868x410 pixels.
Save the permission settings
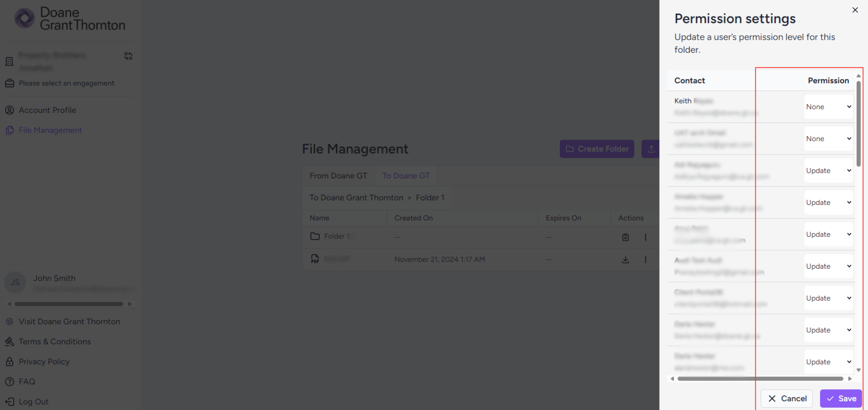click(x=840, y=399)
